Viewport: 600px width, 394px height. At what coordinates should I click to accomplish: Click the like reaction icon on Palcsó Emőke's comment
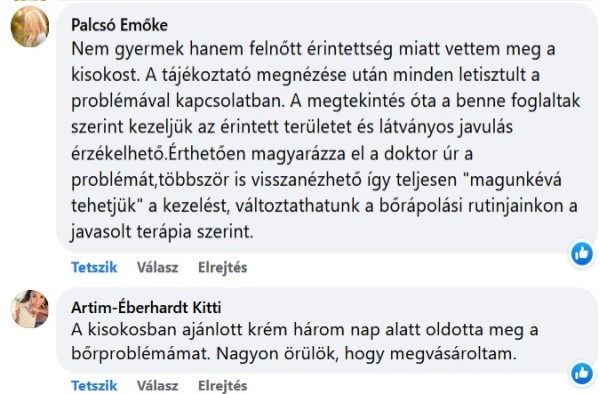[x=582, y=254]
